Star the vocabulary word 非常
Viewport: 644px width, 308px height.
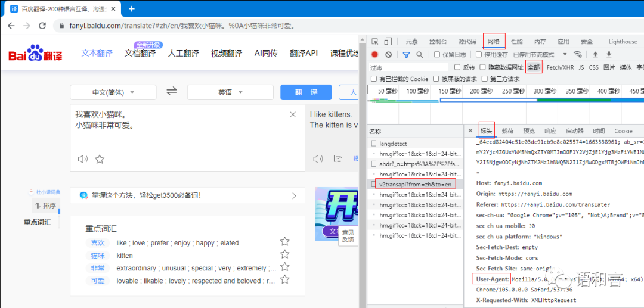coord(284,267)
